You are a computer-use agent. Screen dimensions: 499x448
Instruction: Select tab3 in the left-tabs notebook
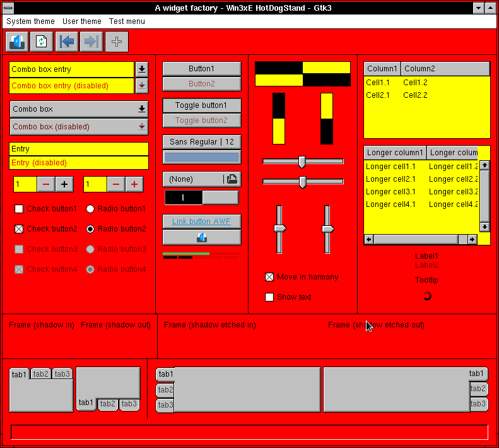(x=165, y=405)
